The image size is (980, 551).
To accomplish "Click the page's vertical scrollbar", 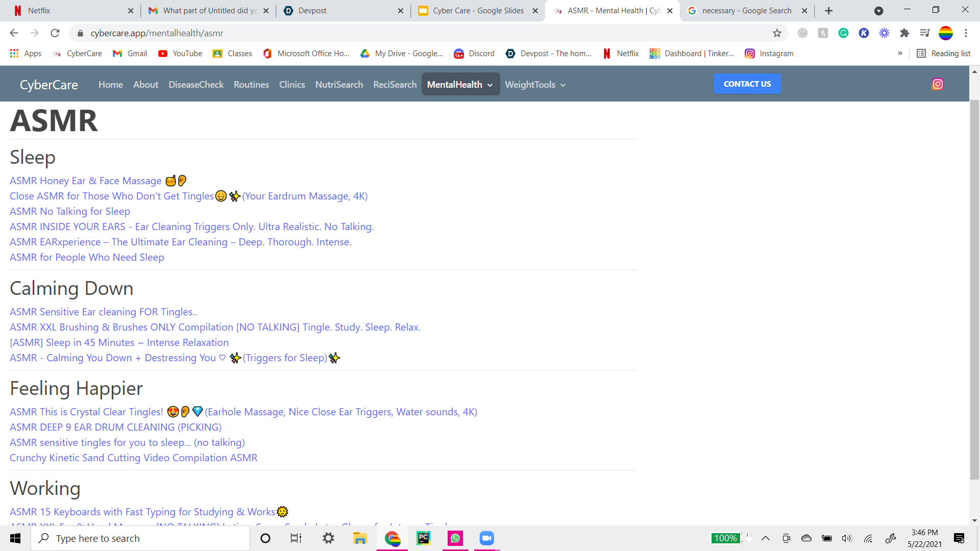I will point(974,286).
